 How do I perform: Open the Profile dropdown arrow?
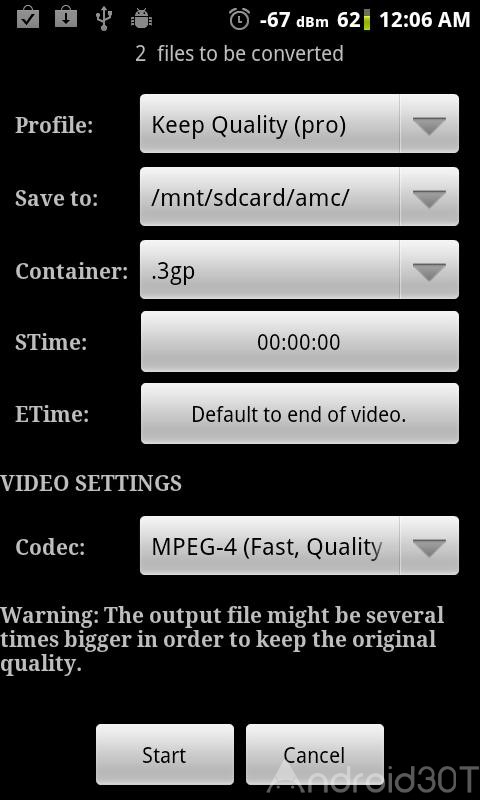coord(429,124)
